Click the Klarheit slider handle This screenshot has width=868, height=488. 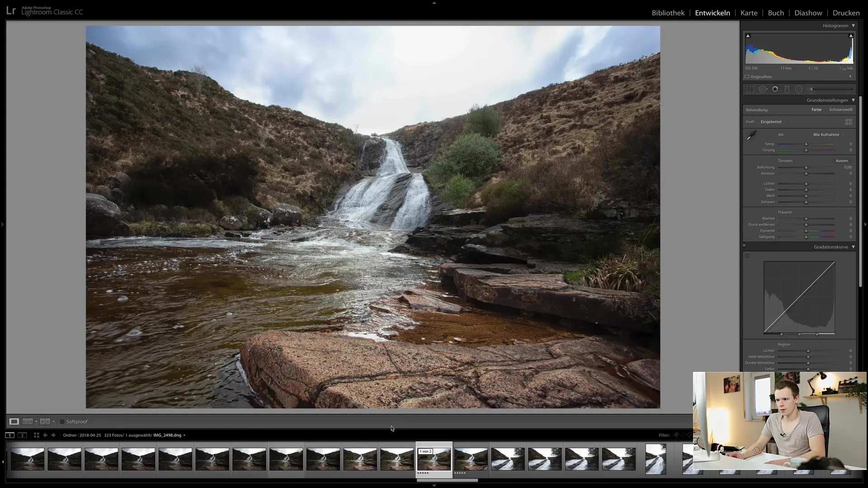click(806, 219)
